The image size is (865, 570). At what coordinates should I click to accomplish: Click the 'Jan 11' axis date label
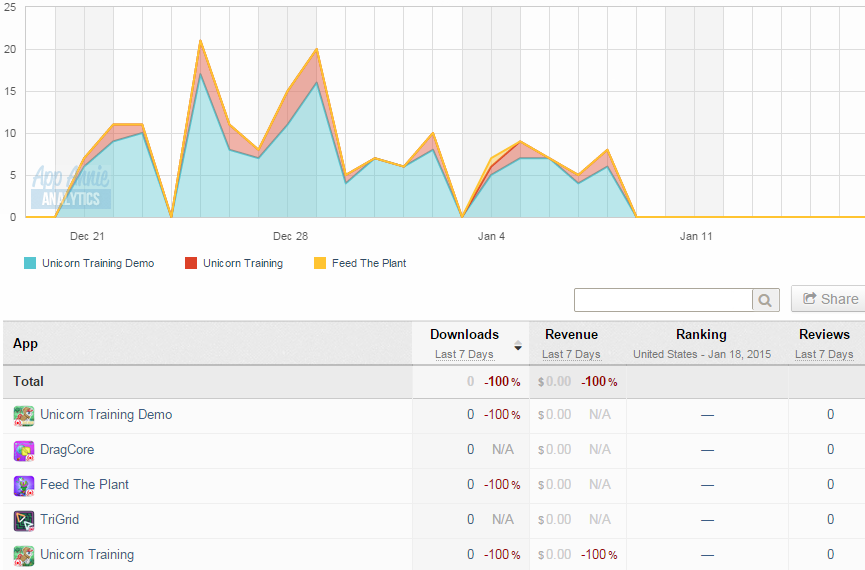click(x=696, y=236)
